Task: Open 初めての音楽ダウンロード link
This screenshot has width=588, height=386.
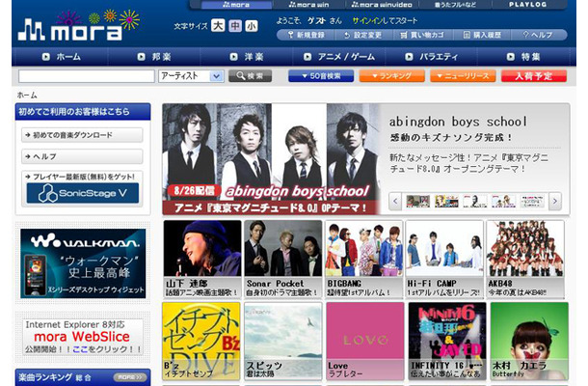Action: pos(82,135)
